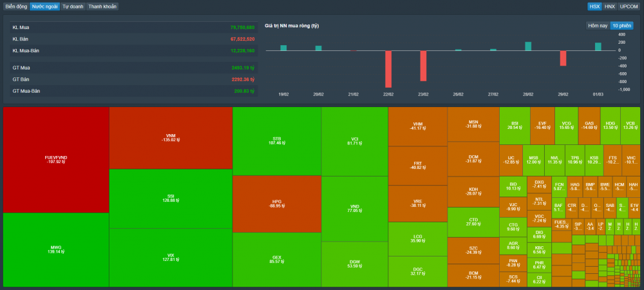Select the Nước ngoài tab
644x290 pixels.
click(x=45, y=6)
